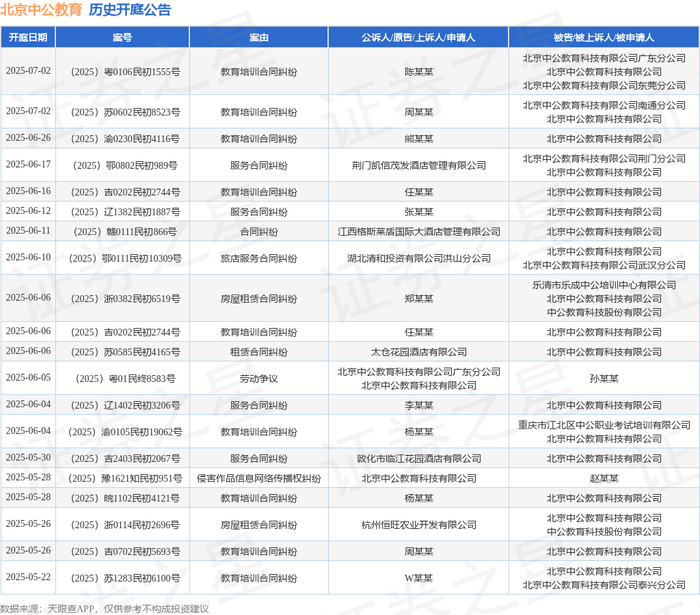Viewport: 700px width, 615px height.
Task: Click defendant 孙某某
Action: [x=604, y=379]
